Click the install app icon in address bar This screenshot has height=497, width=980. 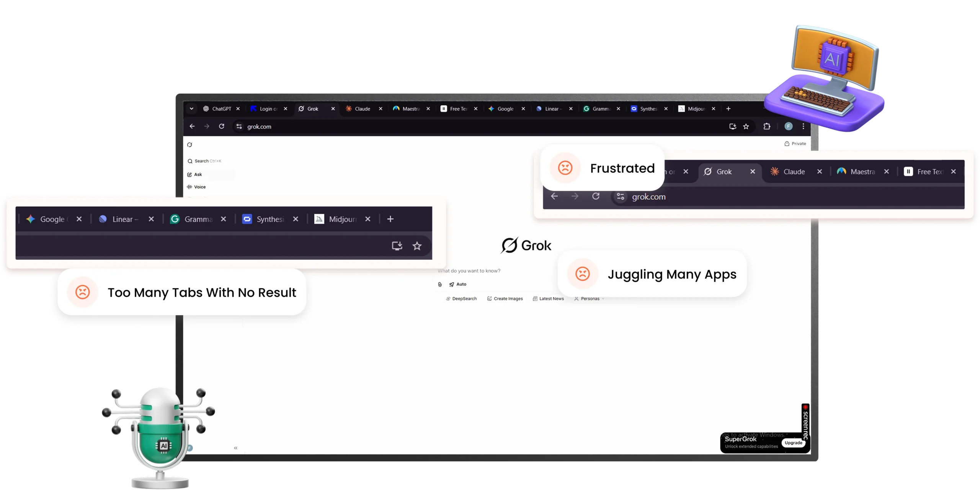(732, 126)
